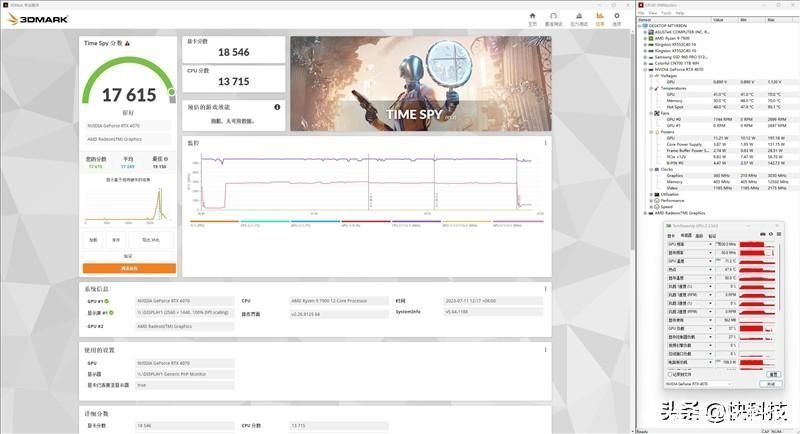Click Clocks icon in HWMonitor tree

coord(657,170)
